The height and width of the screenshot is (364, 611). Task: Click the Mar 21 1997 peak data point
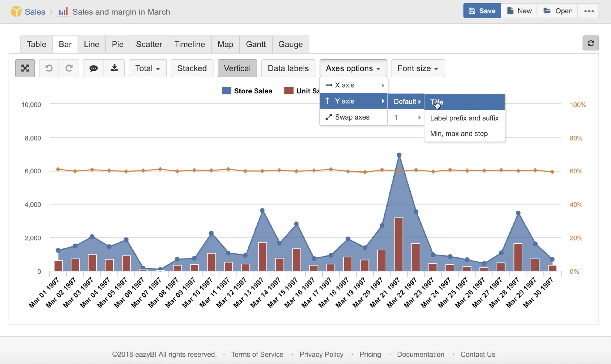[399, 155]
